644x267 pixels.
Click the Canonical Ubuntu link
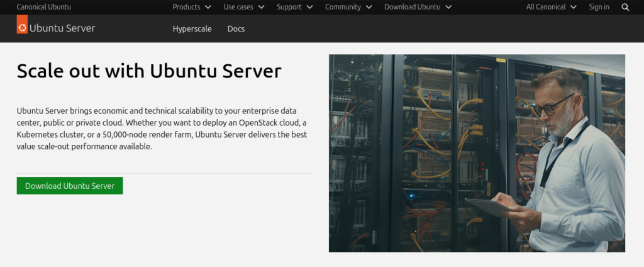(x=43, y=7)
